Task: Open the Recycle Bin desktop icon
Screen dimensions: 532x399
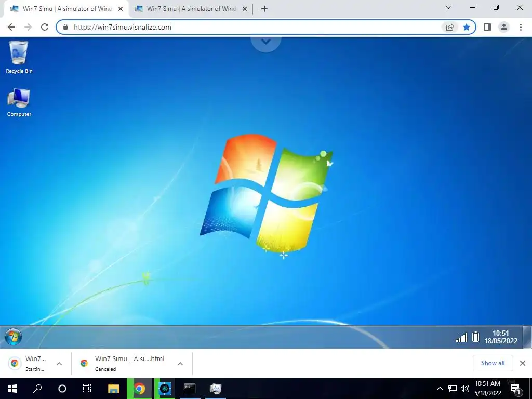Action: (x=19, y=57)
